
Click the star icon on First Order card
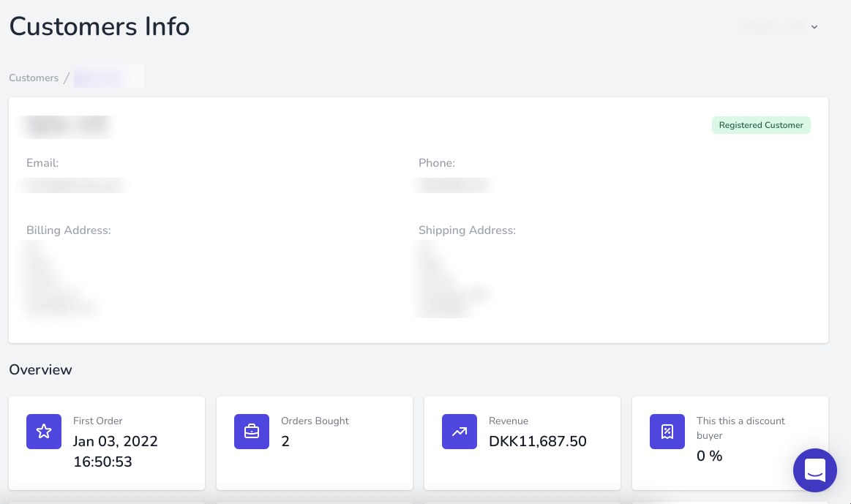point(44,432)
